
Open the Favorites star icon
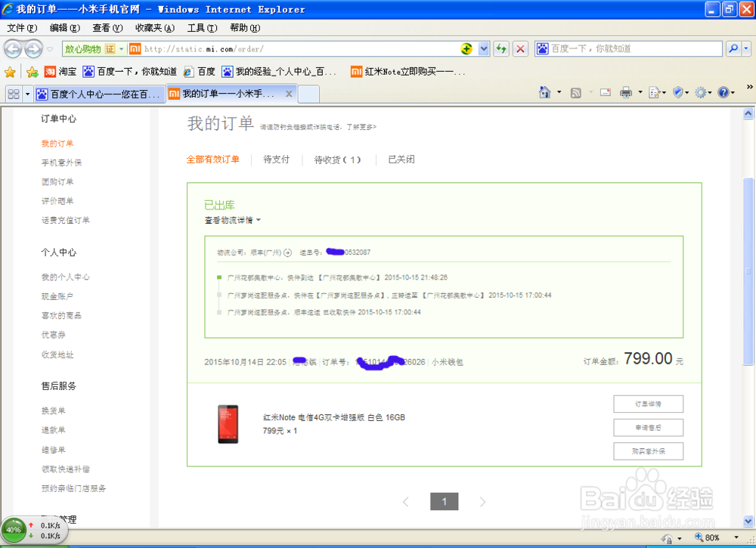10,73
